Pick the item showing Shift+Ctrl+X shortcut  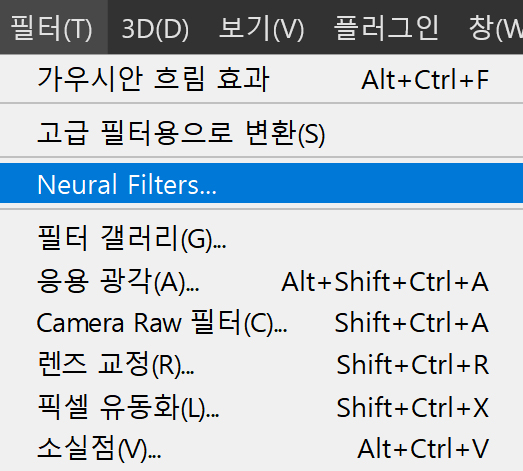click(x=262, y=407)
